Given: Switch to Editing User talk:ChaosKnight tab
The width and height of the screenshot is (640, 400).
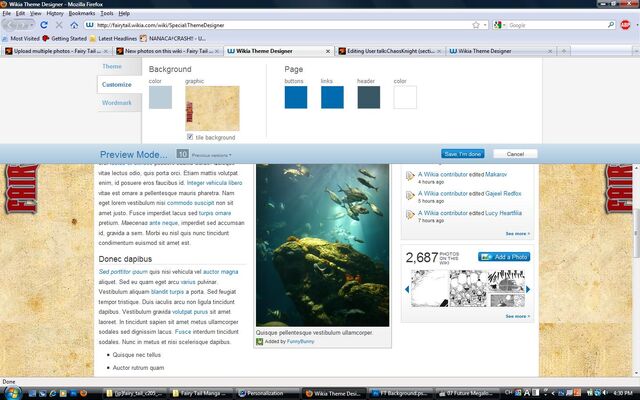Looking at the screenshot, I should (x=390, y=51).
